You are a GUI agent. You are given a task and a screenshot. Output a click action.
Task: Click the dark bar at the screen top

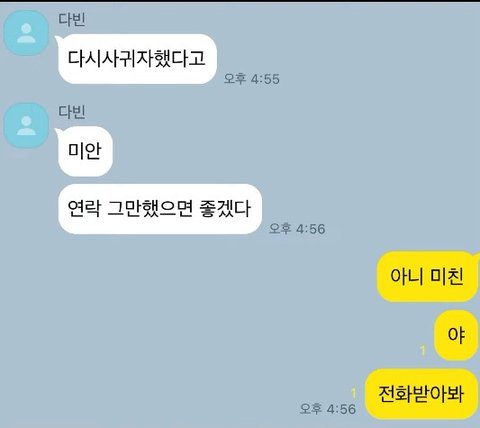[x=240, y=1]
